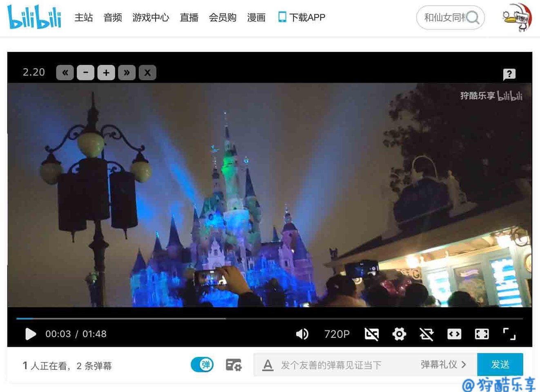The width and height of the screenshot is (540, 392).
Task: Increase playback speed with plus button
Action: pyautogui.click(x=106, y=73)
